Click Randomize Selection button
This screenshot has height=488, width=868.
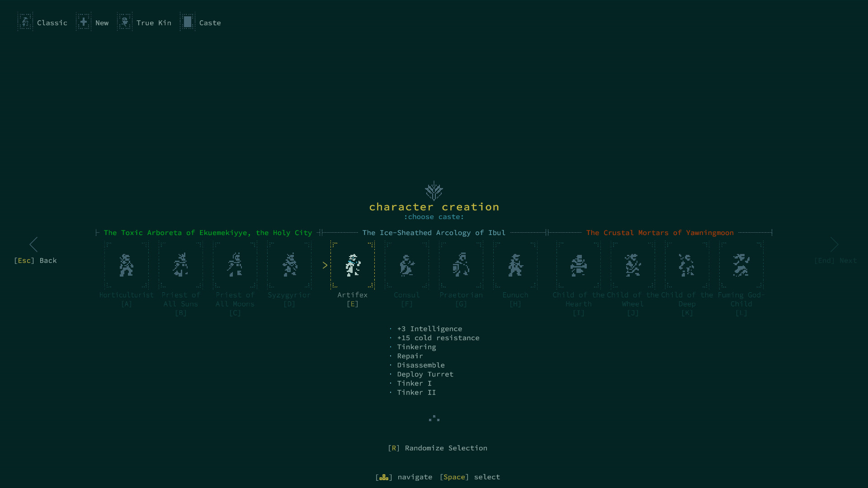click(x=438, y=448)
